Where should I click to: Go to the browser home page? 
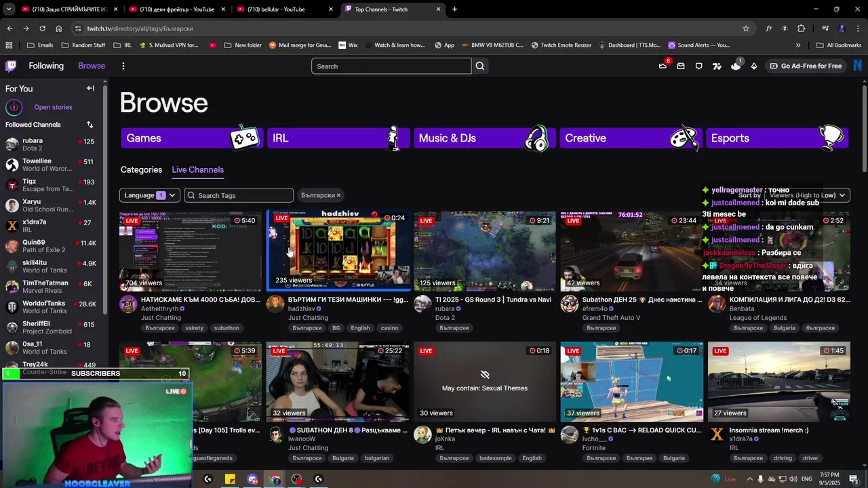click(59, 28)
